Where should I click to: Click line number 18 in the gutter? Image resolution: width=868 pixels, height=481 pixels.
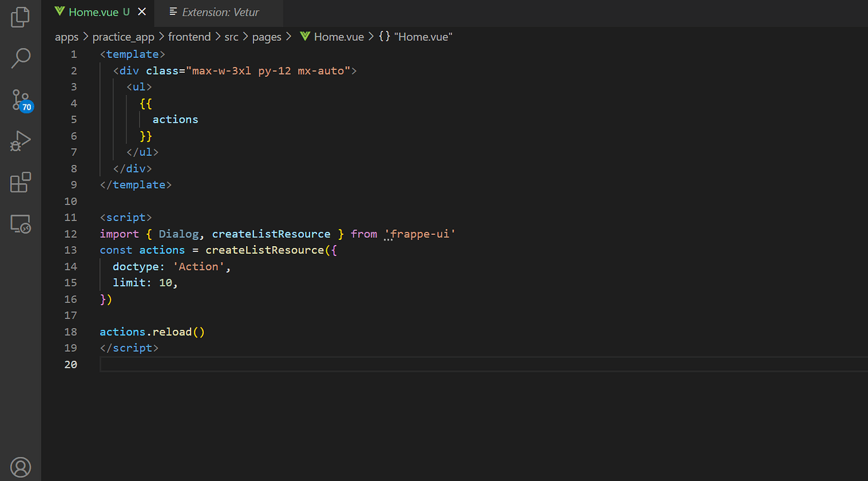(x=70, y=331)
